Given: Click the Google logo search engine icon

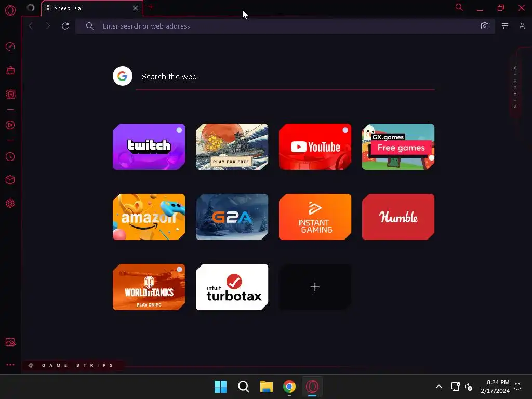Looking at the screenshot, I should click(x=123, y=76).
